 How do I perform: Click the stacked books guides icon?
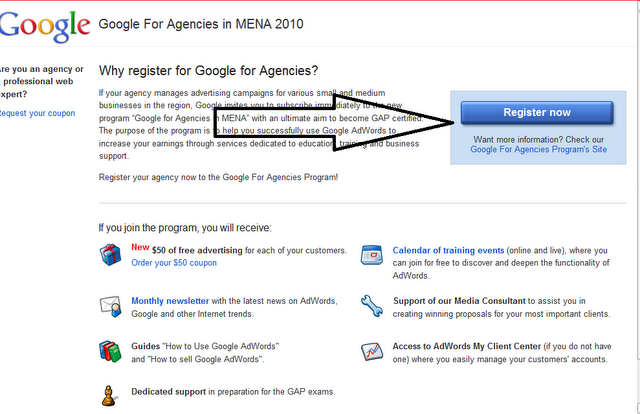pos(110,351)
